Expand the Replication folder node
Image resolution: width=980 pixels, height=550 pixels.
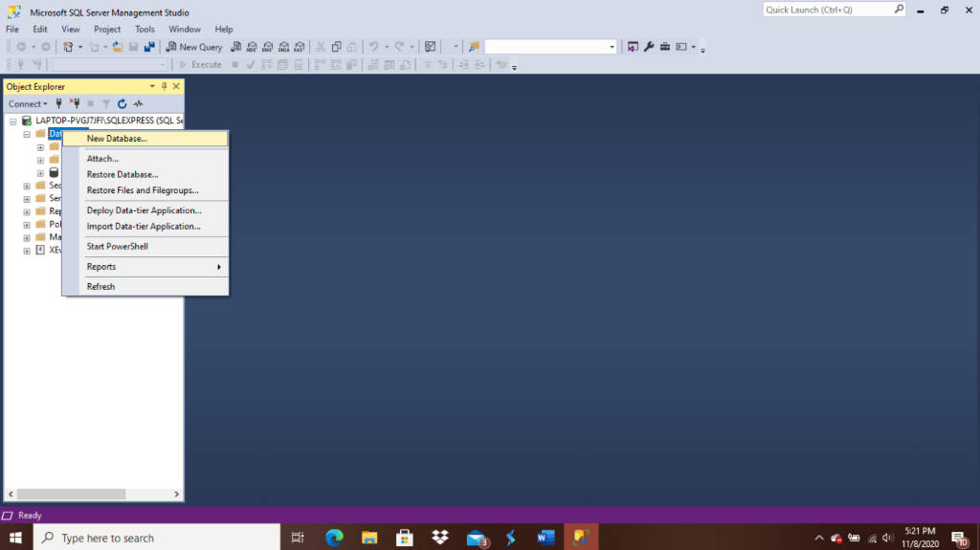click(27, 212)
